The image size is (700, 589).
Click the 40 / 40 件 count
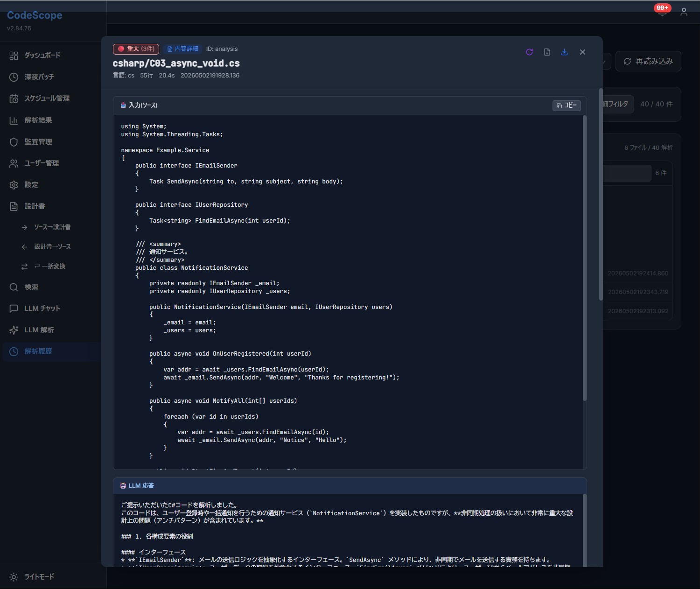(657, 104)
